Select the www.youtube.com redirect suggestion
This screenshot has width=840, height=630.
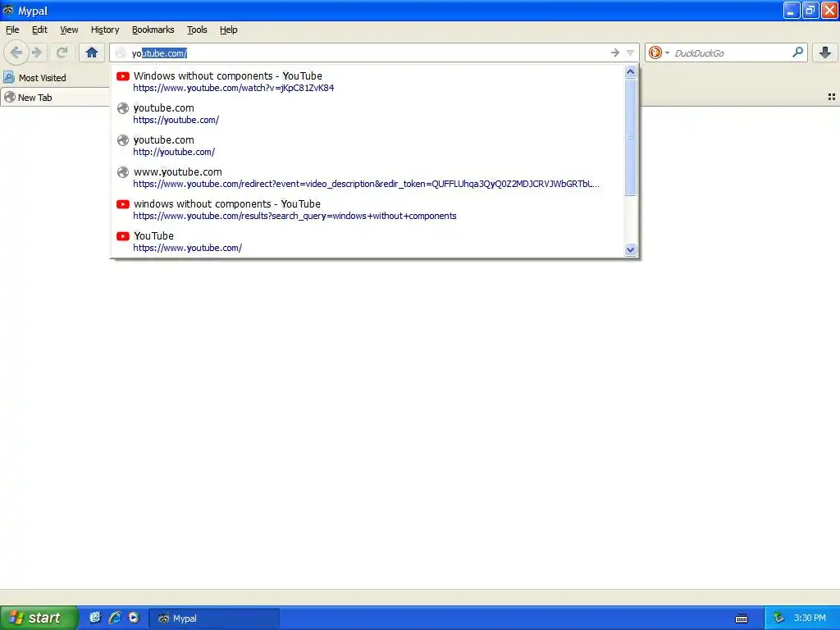click(x=367, y=177)
